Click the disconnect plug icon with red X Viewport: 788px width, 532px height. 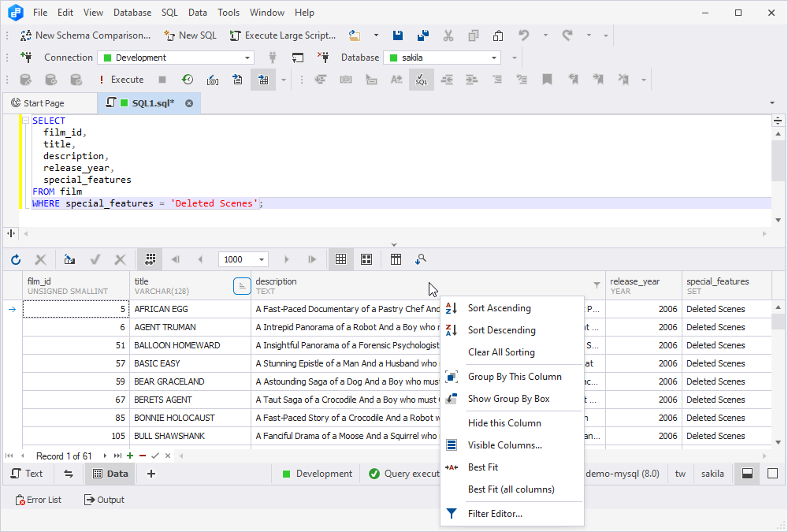tap(323, 58)
